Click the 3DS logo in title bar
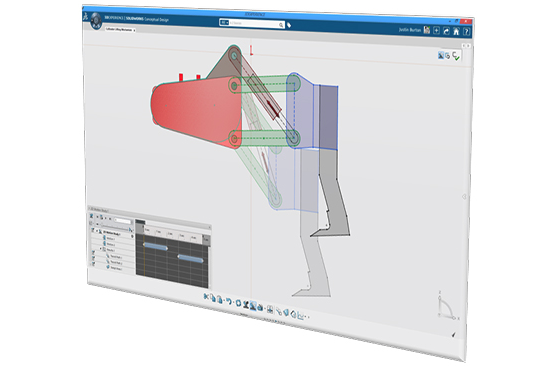Viewport: 555px width, 366px height. tap(86, 16)
